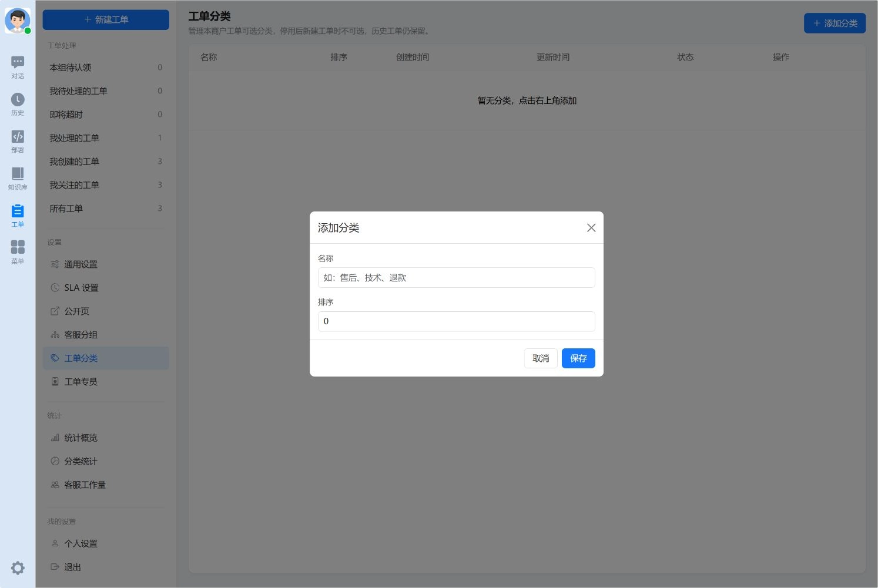Click the 新建工单 button
This screenshot has width=878, height=588.
[106, 19]
